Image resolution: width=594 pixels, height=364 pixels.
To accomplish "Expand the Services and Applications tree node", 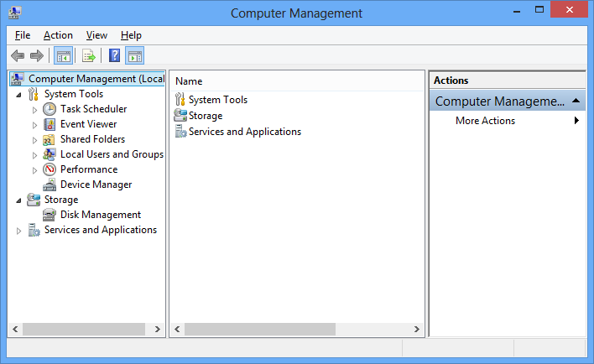I will 18,231.
